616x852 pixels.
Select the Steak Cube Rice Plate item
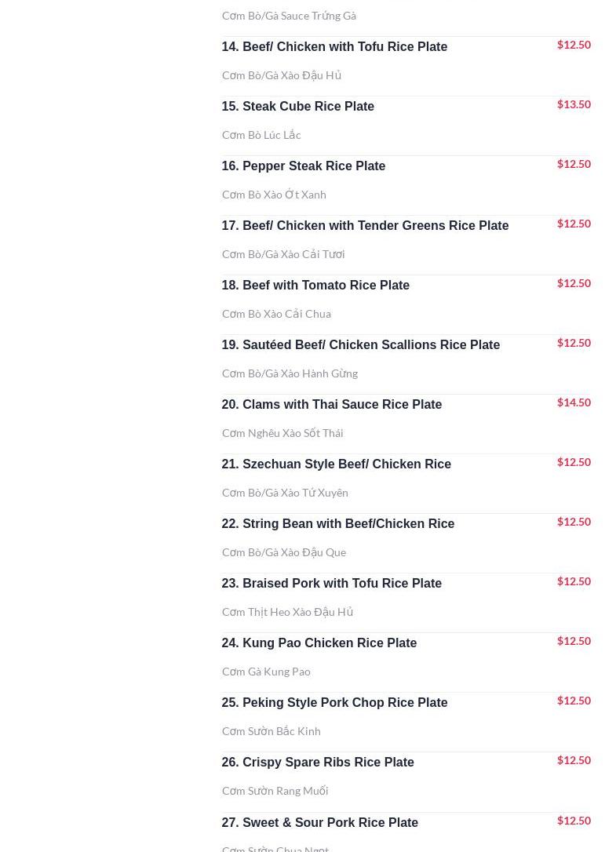[297, 107]
